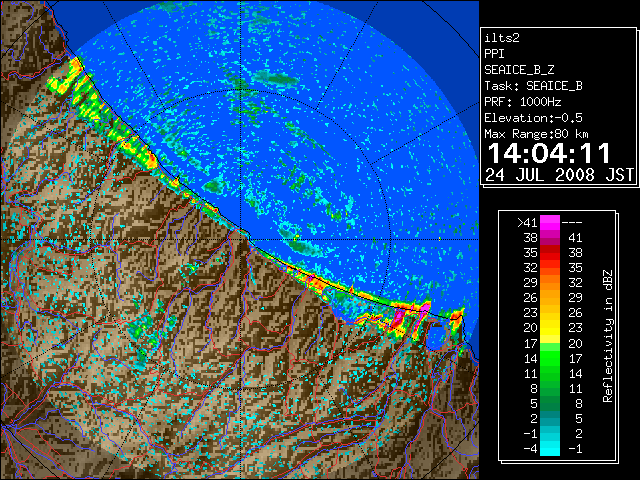Click the green 11–14 dBZ legend swatch

point(550,373)
